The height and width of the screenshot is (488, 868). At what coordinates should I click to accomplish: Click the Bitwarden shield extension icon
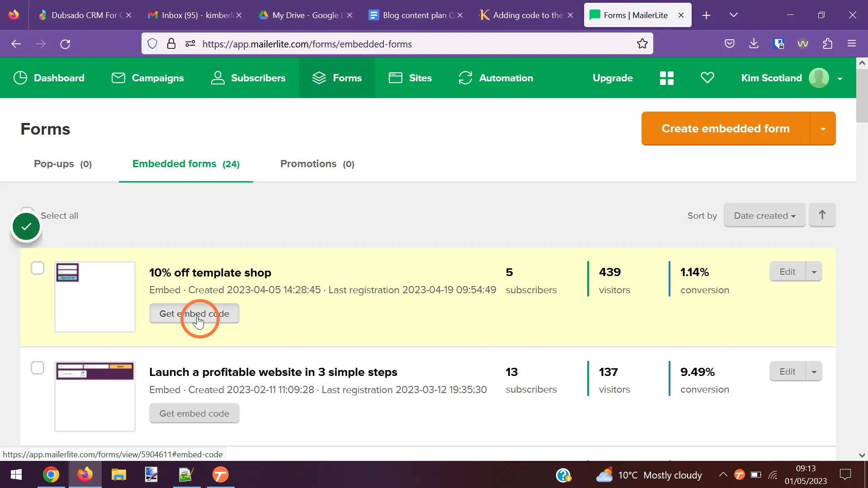[x=778, y=44]
